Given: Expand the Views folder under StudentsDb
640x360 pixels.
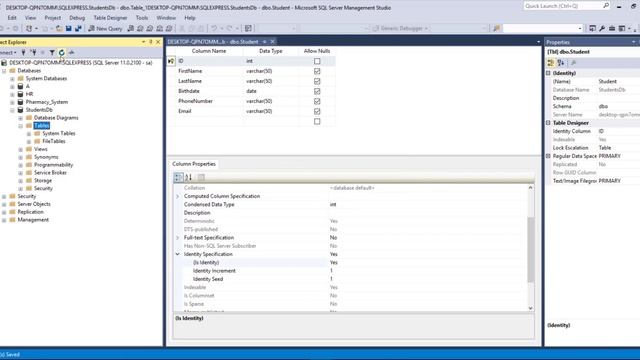Looking at the screenshot, I should (x=20, y=149).
